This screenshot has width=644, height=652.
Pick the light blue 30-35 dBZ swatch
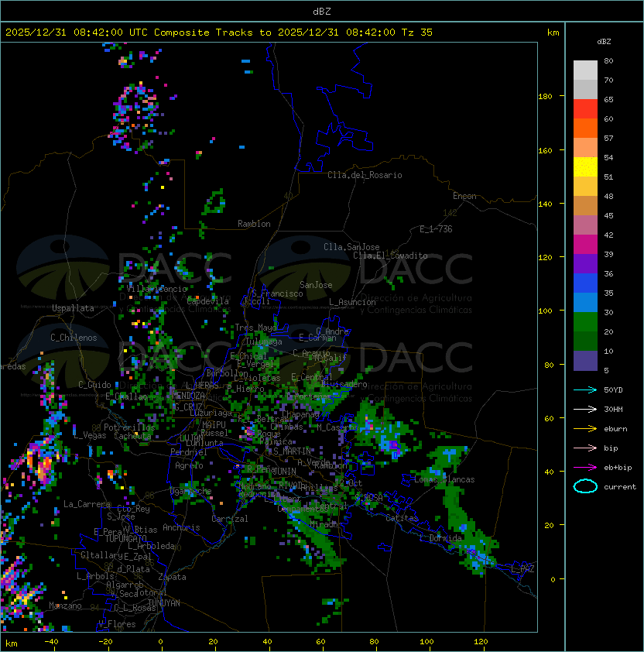click(x=585, y=302)
